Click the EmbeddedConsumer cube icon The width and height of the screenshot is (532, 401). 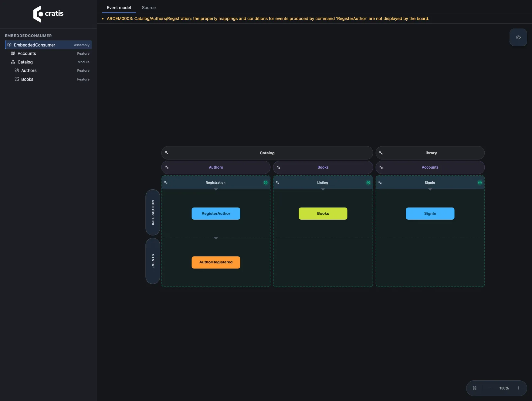pyautogui.click(x=9, y=45)
